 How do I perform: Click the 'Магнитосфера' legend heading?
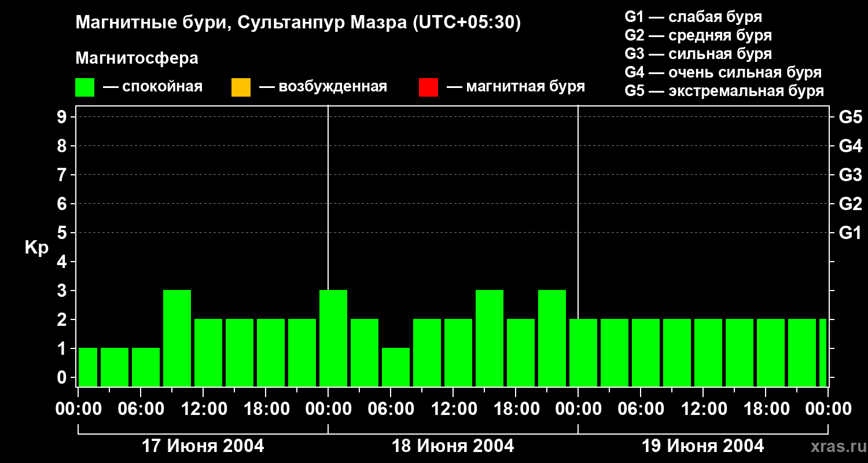[x=137, y=58]
